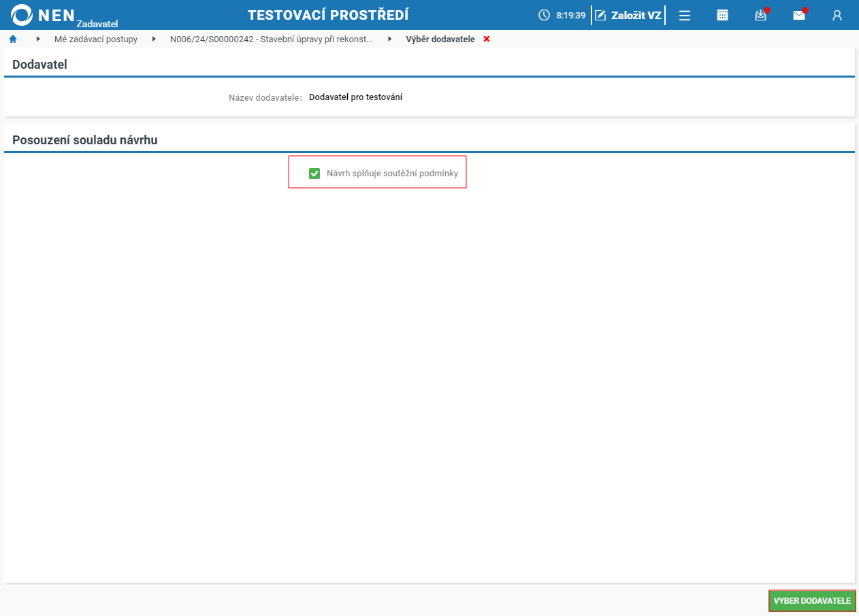Image resolution: width=859 pixels, height=616 pixels.
Task: Click the Dodavatel section heading
Action: tap(39, 65)
